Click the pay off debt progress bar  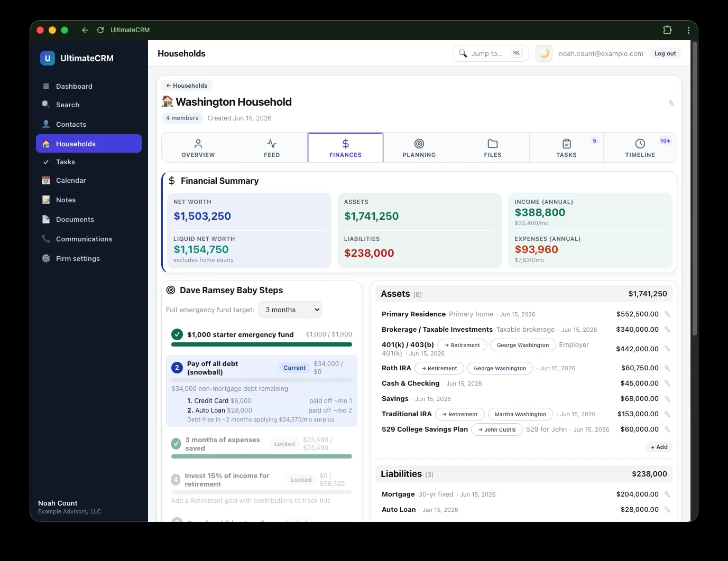pos(262,380)
